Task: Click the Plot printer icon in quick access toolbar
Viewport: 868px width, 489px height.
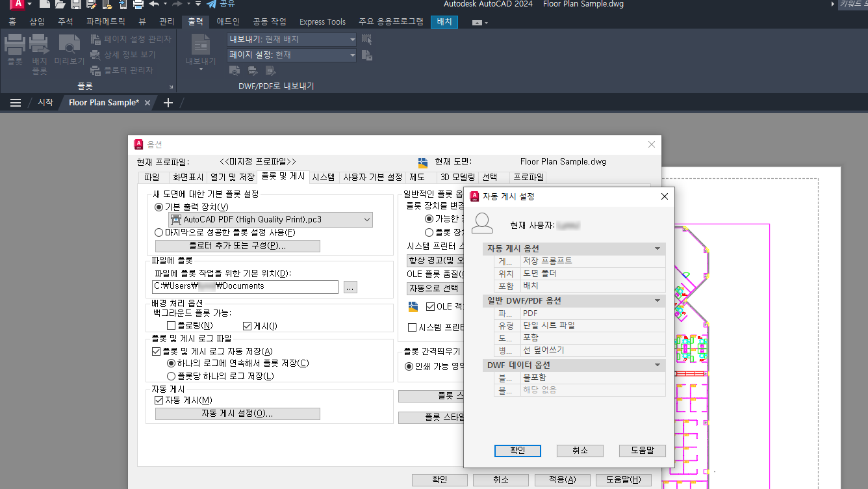Action: click(x=138, y=4)
